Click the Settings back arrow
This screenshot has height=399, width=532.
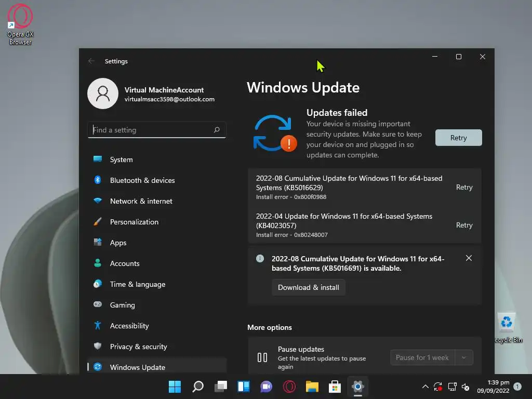[x=91, y=61]
